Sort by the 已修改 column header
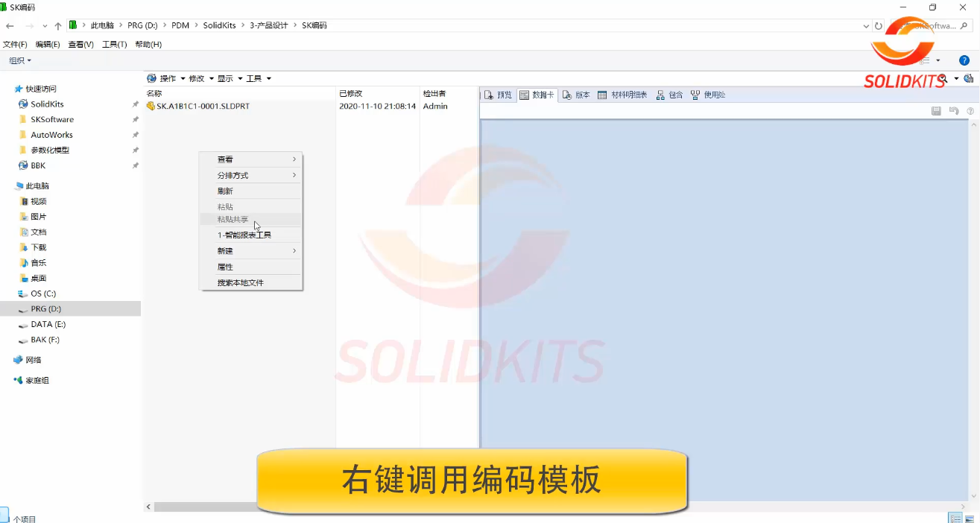Screen dimensions: 980x523 click(x=350, y=93)
